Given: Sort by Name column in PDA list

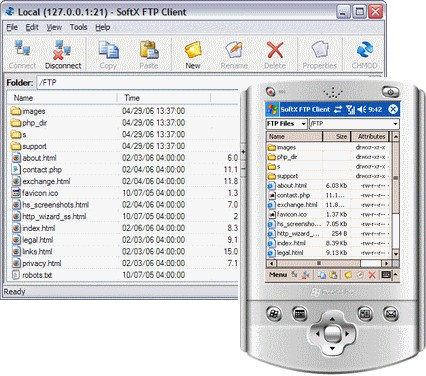Looking at the screenshot, I should point(294,136).
